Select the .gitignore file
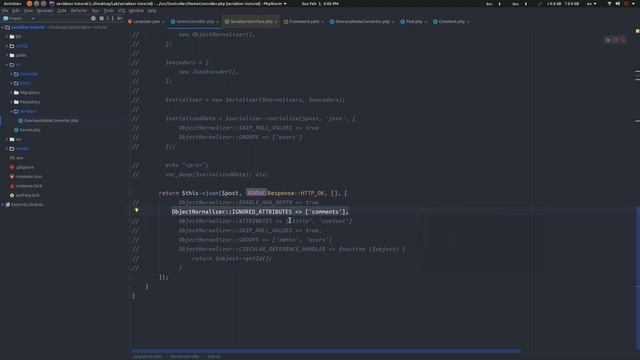The width and height of the screenshot is (640, 360). coord(22,167)
